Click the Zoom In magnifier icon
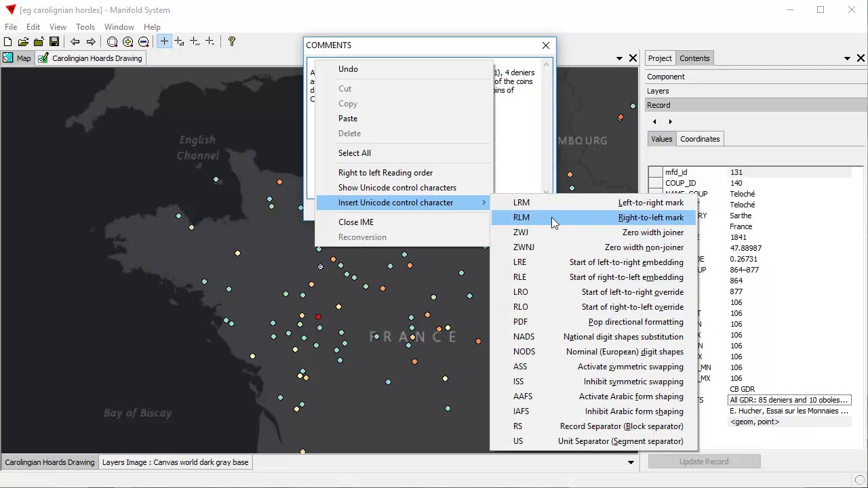868x488 pixels. [128, 42]
